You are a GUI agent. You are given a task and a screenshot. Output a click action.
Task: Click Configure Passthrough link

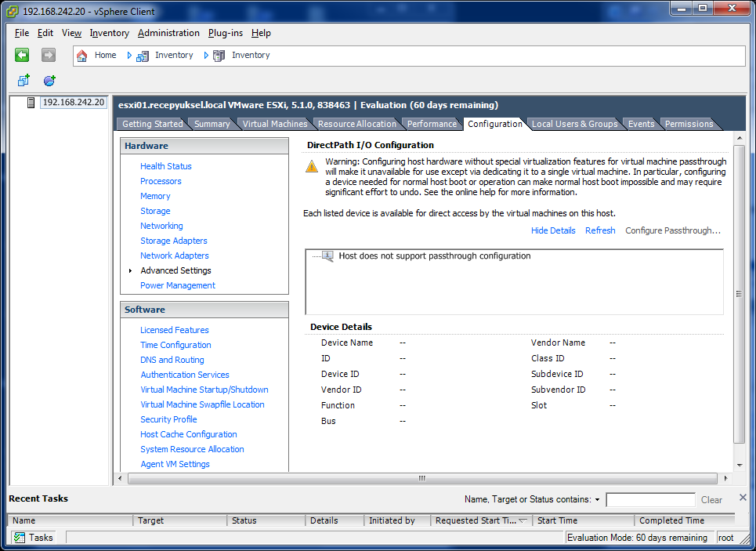pyautogui.click(x=673, y=230)
